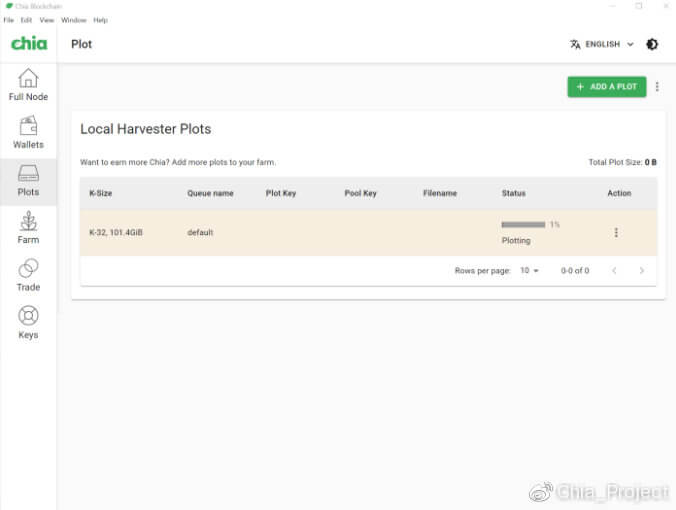Image resolution: width=676 pixels, height=510 pixels.
Task: Go to previous page of plots
Action: [x=614, y=270]
